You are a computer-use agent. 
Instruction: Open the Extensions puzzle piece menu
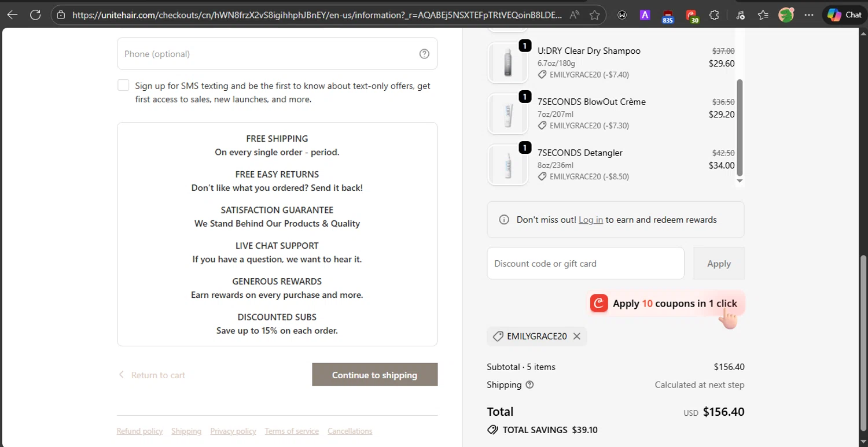pyautogui.click(x=715, y=15)
